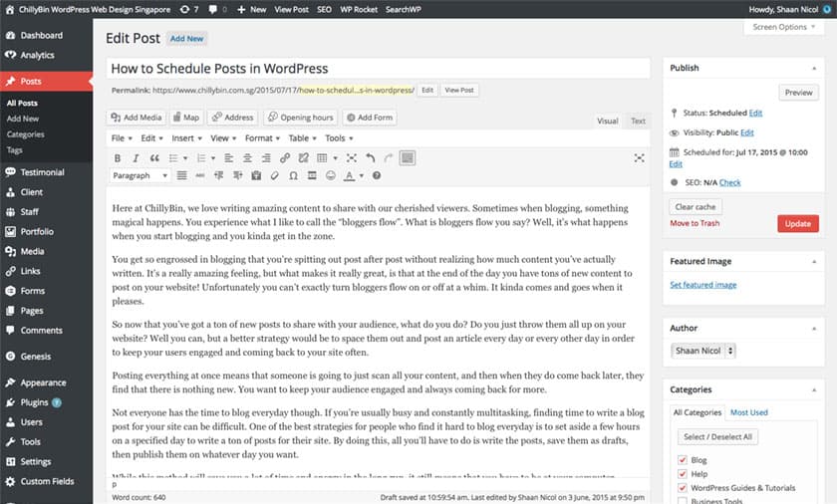The width and height of the screenshot is (837, 504).
Task: Click the clear formatting eraser icon
Action: point(275,175)
